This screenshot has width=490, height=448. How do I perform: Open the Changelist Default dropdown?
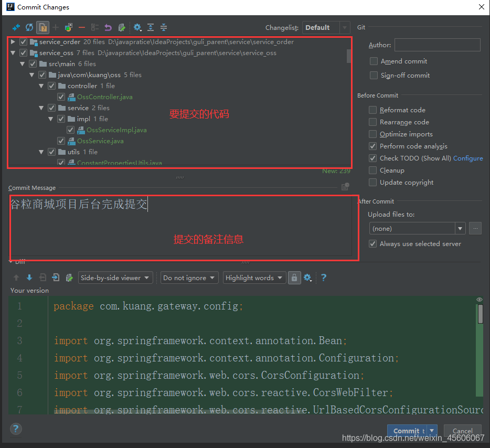[x=326, y=27]
